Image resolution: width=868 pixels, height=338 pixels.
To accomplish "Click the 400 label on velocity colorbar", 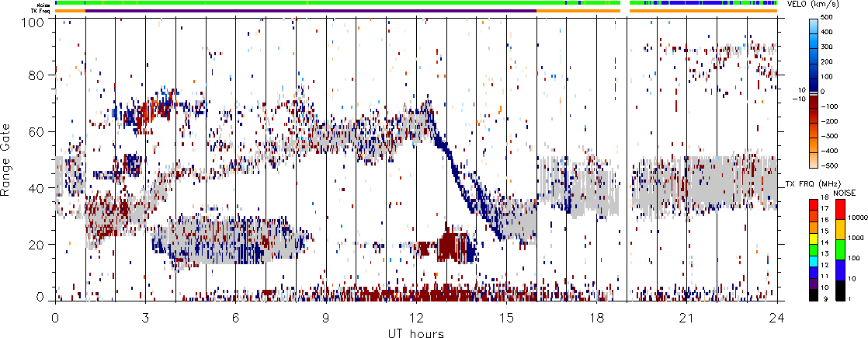I will tap(828, 32).
